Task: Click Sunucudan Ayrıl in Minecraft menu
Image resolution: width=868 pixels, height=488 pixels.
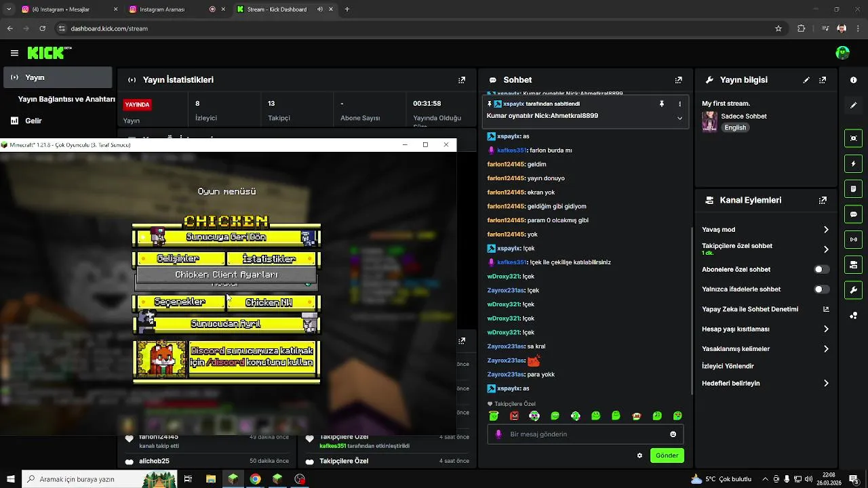Action: [226, 324]
